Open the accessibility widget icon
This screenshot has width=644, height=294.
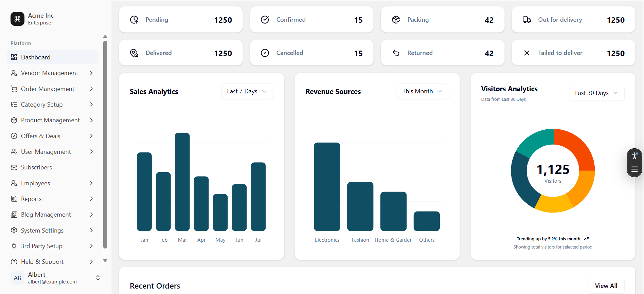[x=634, y=156]
